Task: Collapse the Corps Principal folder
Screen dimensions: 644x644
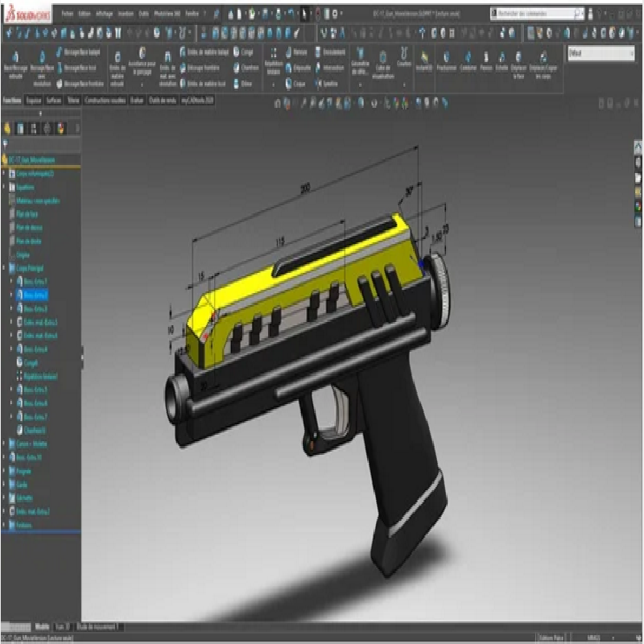Action: [x=4, y=268]
